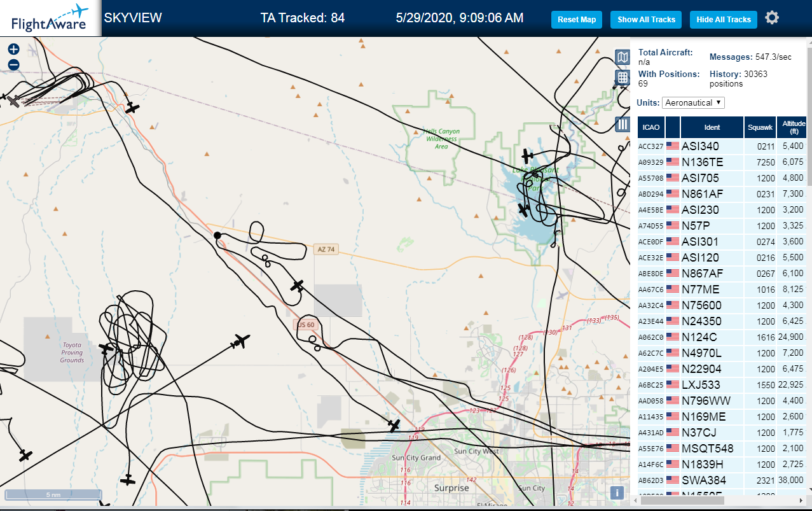Open the map layer switcher icon
The image size is (812, 511).
623,57
